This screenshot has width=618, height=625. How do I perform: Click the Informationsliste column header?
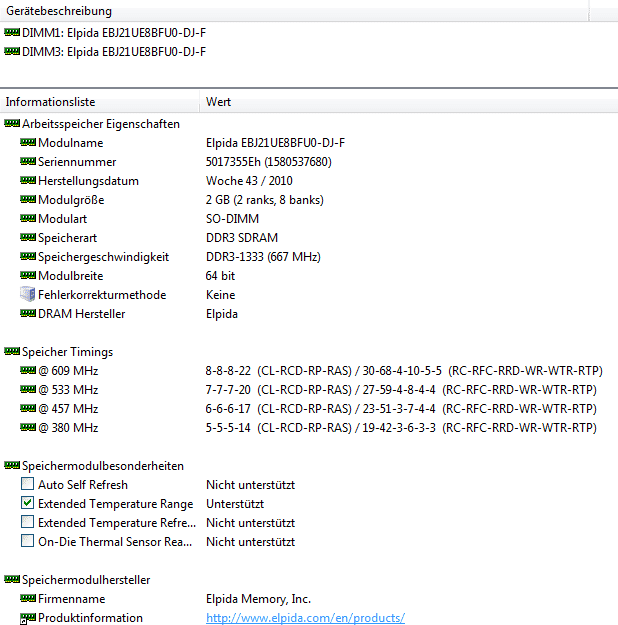(100, 102)
